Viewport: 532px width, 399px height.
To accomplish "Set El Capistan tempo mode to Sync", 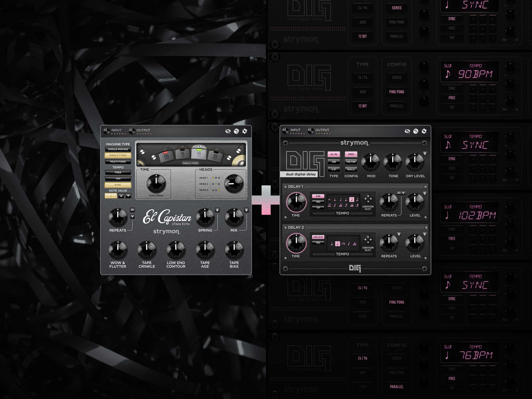I will 118,185.
